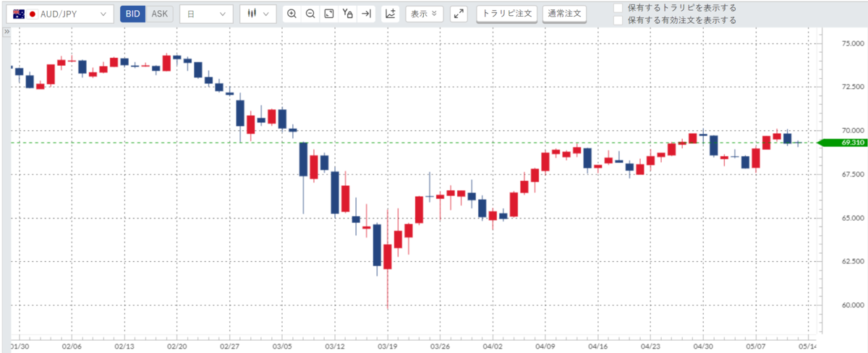The height and width of the screenshot is (353, 868).
Task: Zoom out on the chart
Action: point(310,13)
